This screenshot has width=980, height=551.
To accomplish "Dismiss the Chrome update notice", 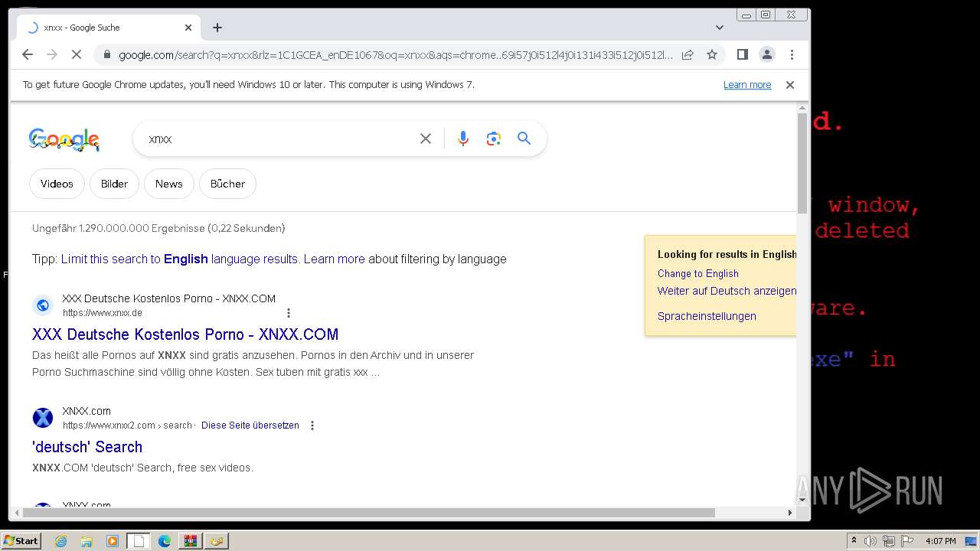I will tap(790, 85).
